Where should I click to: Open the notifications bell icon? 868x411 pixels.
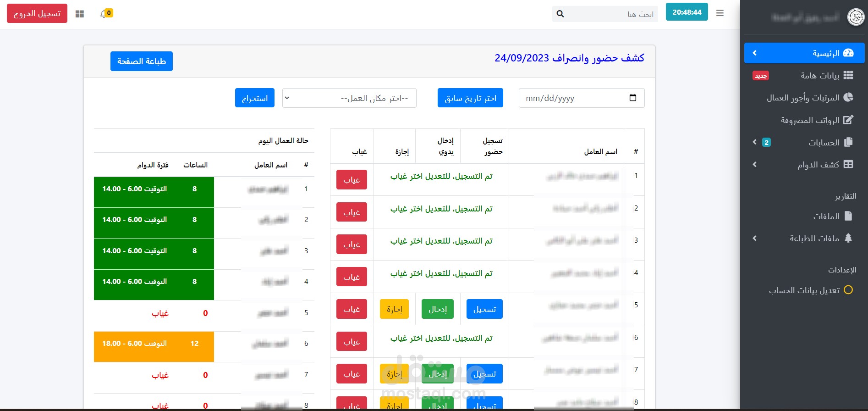coord(103,14)
